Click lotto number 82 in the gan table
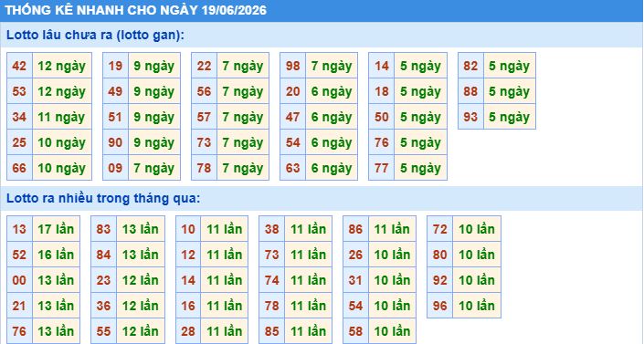The width and height of the screenshot is (644, 344). (x=470, y=66)
